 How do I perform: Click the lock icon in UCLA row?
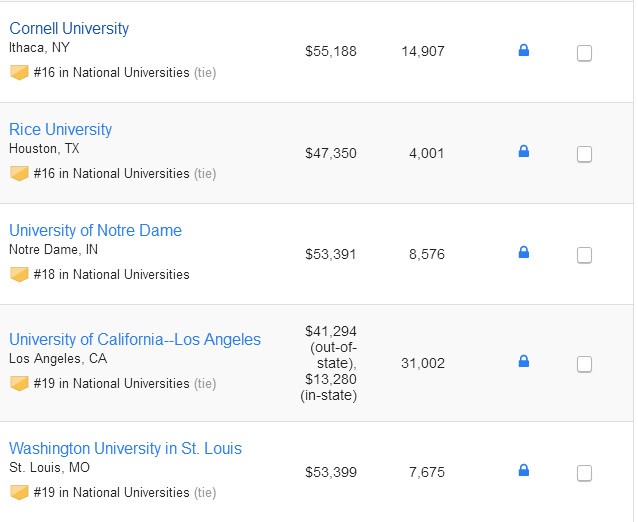pos(523,362)
